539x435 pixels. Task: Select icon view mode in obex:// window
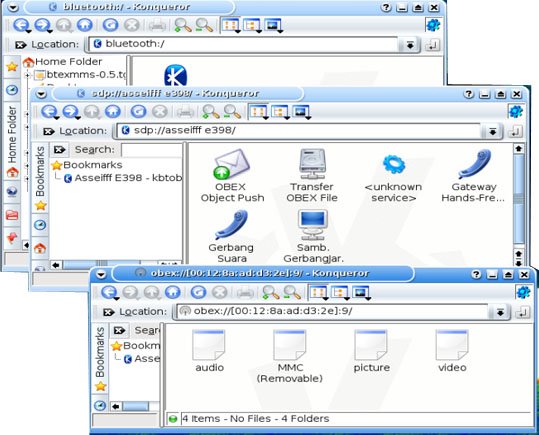[319, 293]
